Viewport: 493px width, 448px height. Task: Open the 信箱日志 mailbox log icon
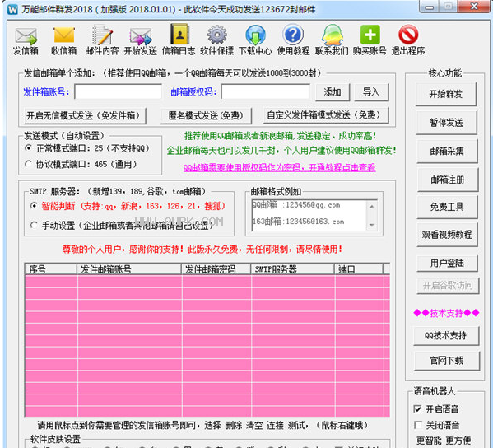[179, 40]
